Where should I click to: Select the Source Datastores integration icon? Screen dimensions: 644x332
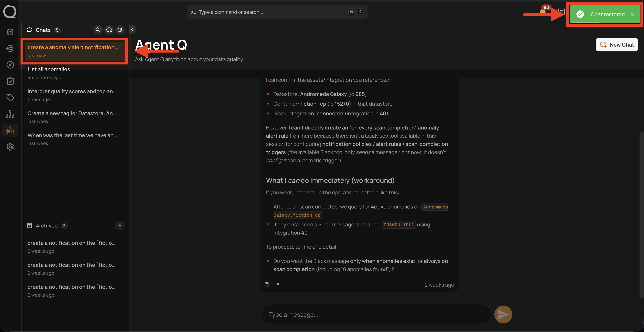(x=10, y=48)
